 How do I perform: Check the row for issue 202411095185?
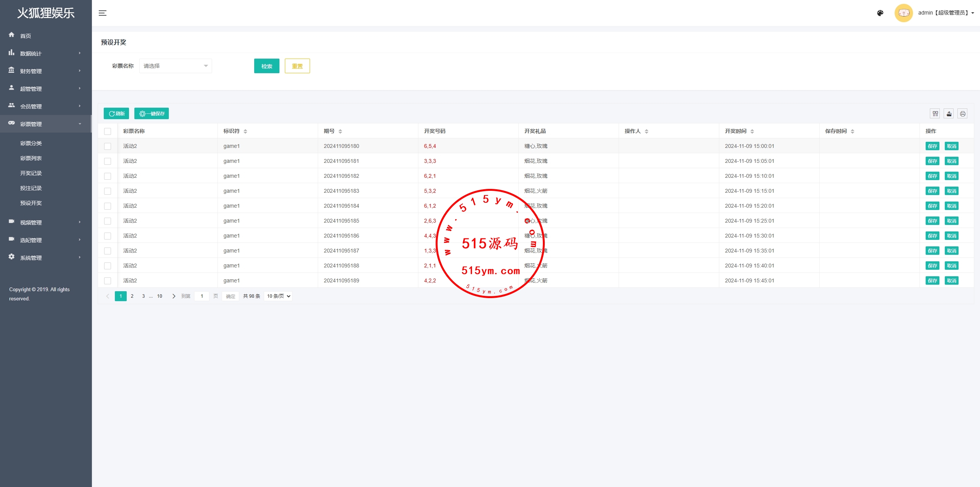point(108,221)
